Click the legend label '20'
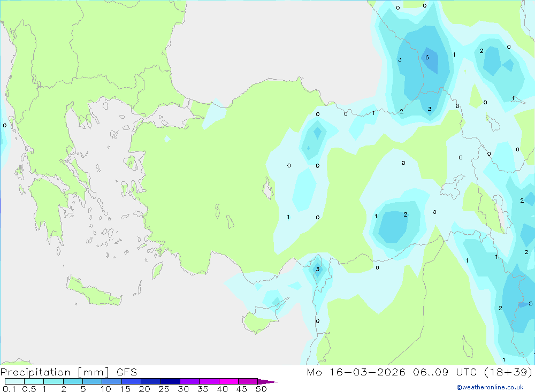The height and width of the screenshot is (392, 535). pos(144,389)
